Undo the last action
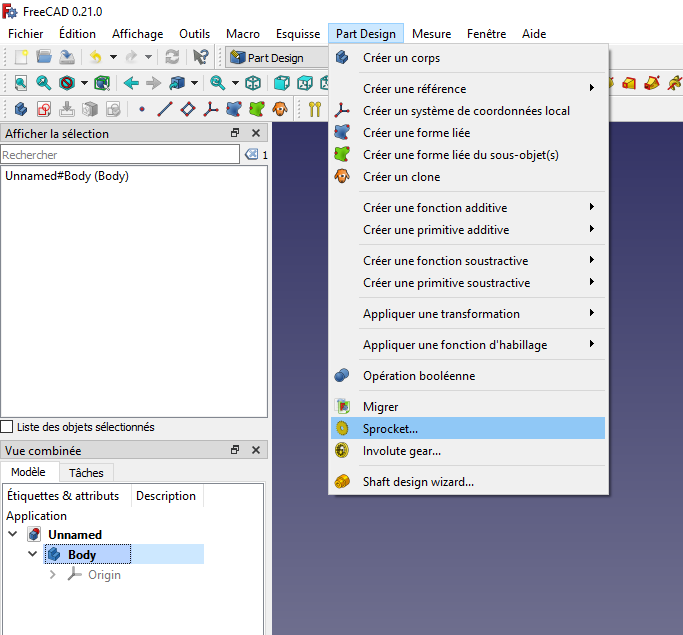Screen dimensions: 683x635 95,57
